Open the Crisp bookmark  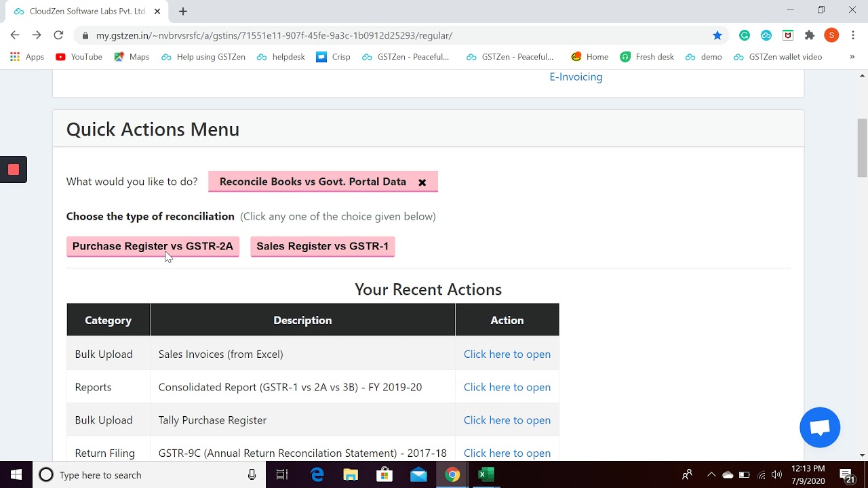click(x=333, y=57)
